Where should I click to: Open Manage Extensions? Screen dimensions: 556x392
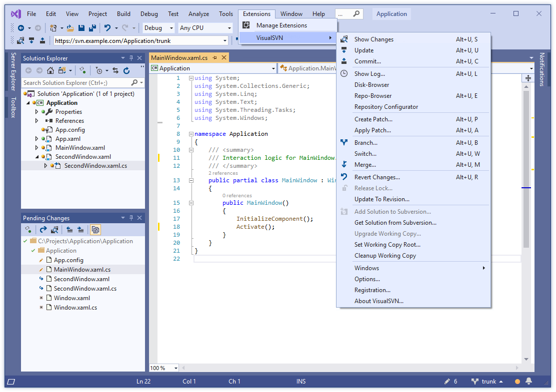tap(288, 25)
